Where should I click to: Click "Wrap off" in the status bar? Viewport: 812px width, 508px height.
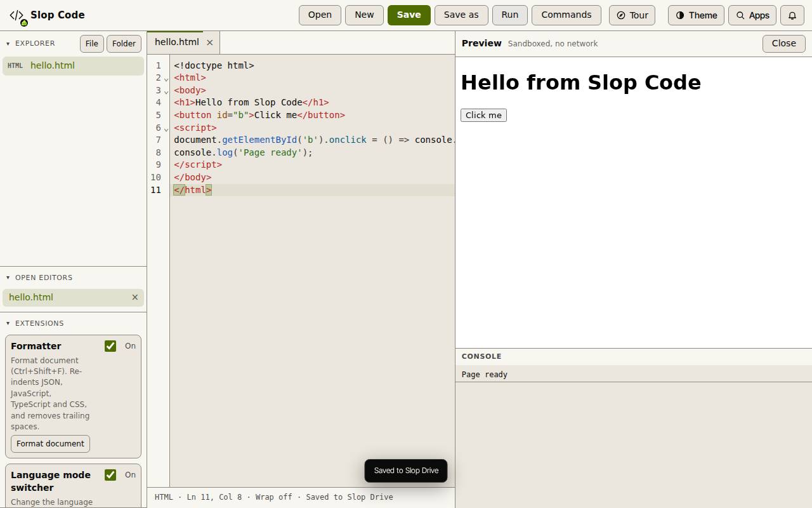click(x=273, y=497)
